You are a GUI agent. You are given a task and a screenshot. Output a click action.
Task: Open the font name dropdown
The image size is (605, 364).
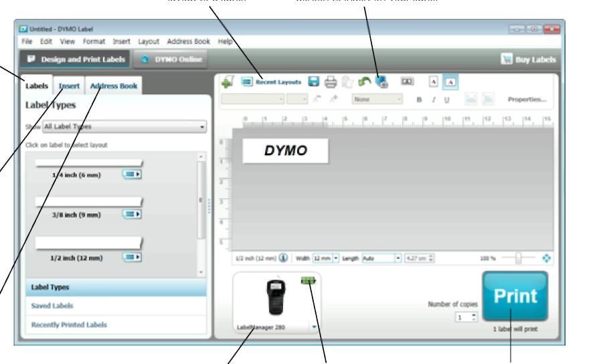click(253, 99)
